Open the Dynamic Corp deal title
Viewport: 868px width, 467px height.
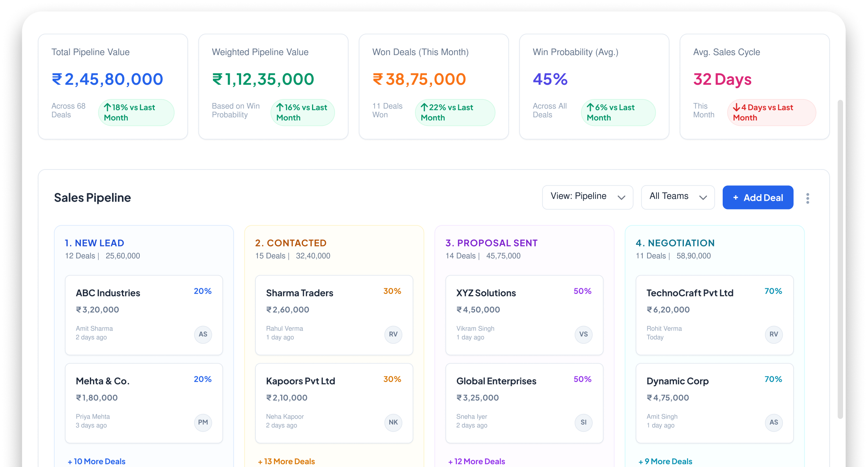678,381
